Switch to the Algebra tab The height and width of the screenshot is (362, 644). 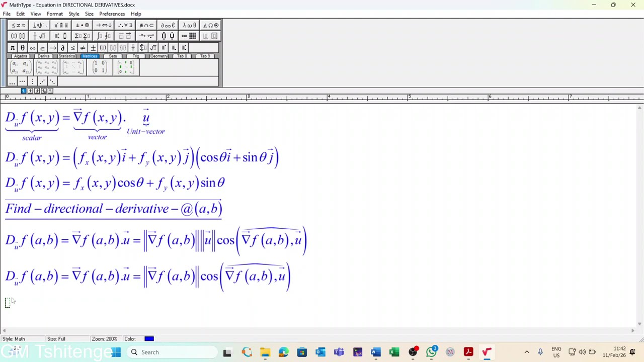coord(21,56)
